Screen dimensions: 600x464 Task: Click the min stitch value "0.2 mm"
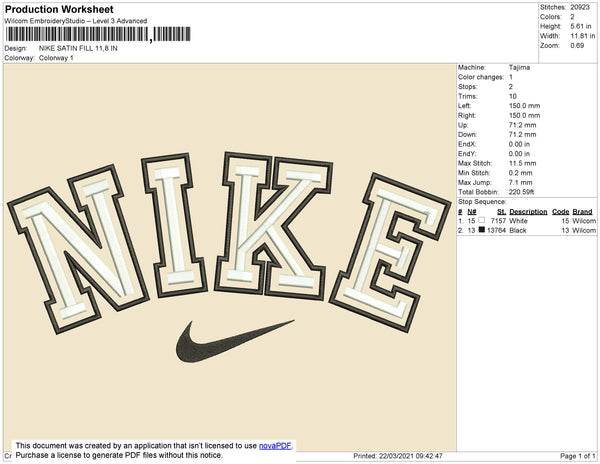pos(520,173)
